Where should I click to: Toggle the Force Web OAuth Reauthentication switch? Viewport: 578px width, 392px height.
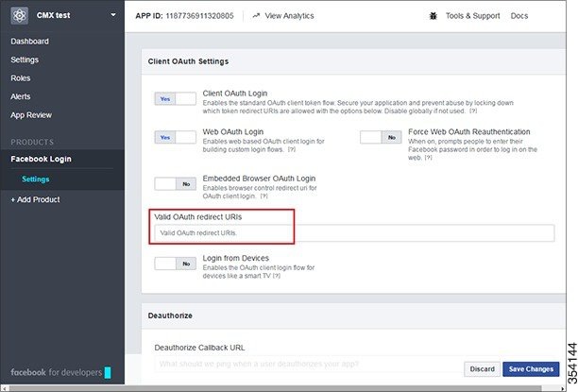[x=381, y=137]
